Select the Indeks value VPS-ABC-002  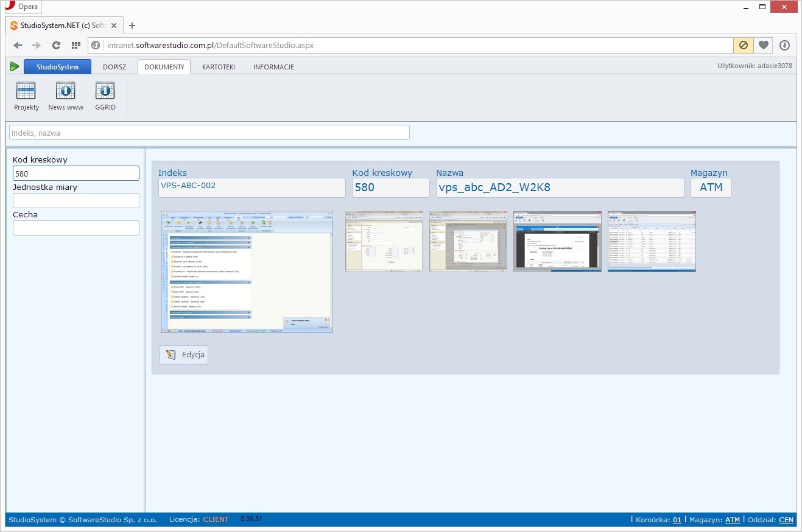tap(252, 187)
